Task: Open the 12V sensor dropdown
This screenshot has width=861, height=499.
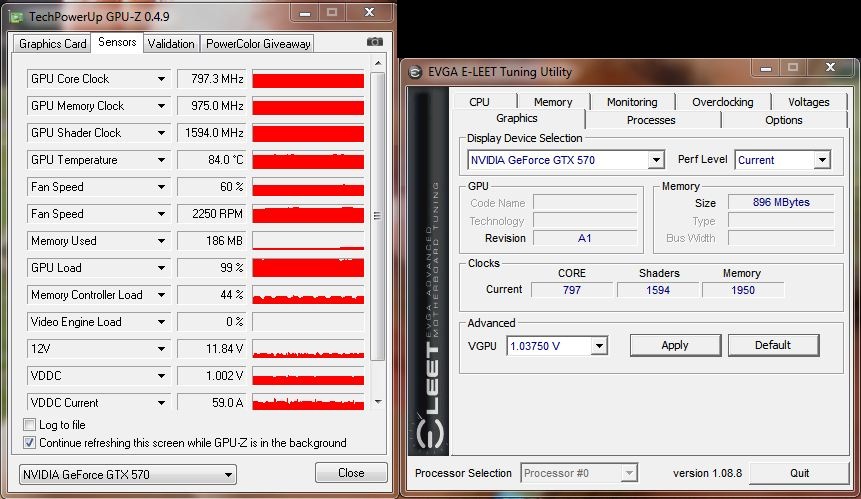Action: tap(161, 349)
